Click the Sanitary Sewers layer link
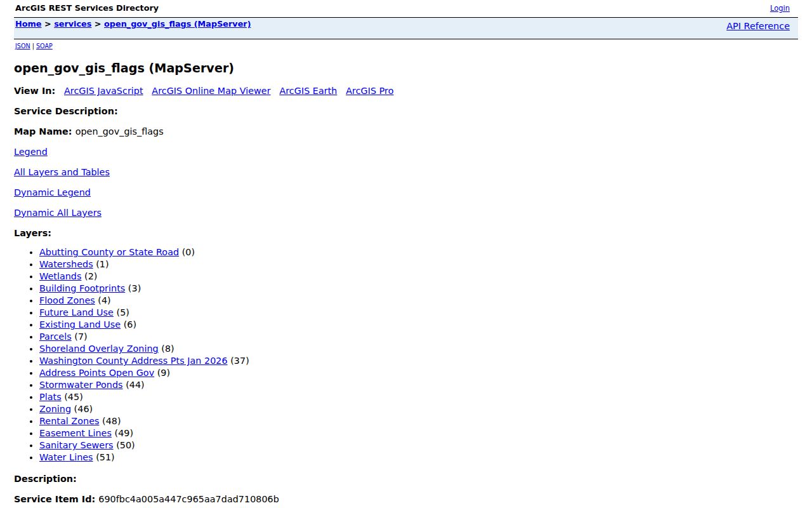812x508 pixels. tap(76, 445)
